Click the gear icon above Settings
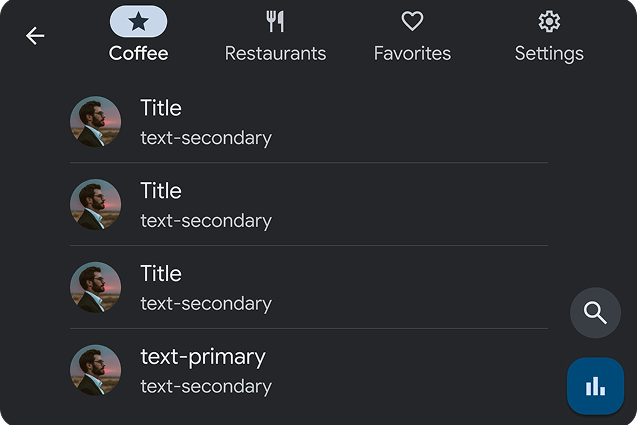The width and height of the screenshot is (637, 425). [549, 21]
